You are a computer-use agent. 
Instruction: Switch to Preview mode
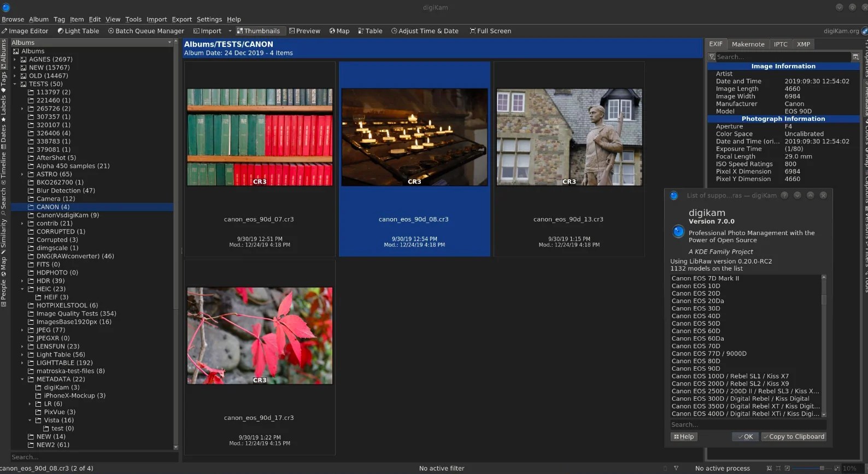coord(304,31)
